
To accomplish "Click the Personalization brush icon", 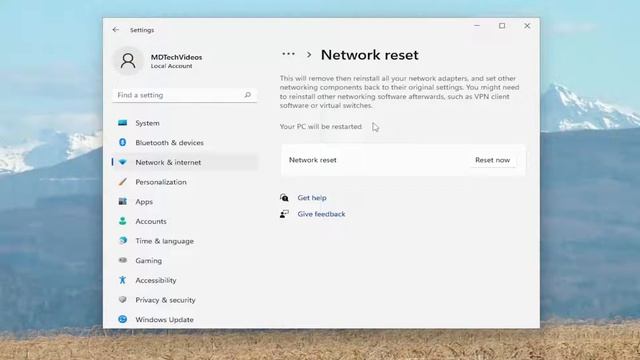I will tap(122, 182).
